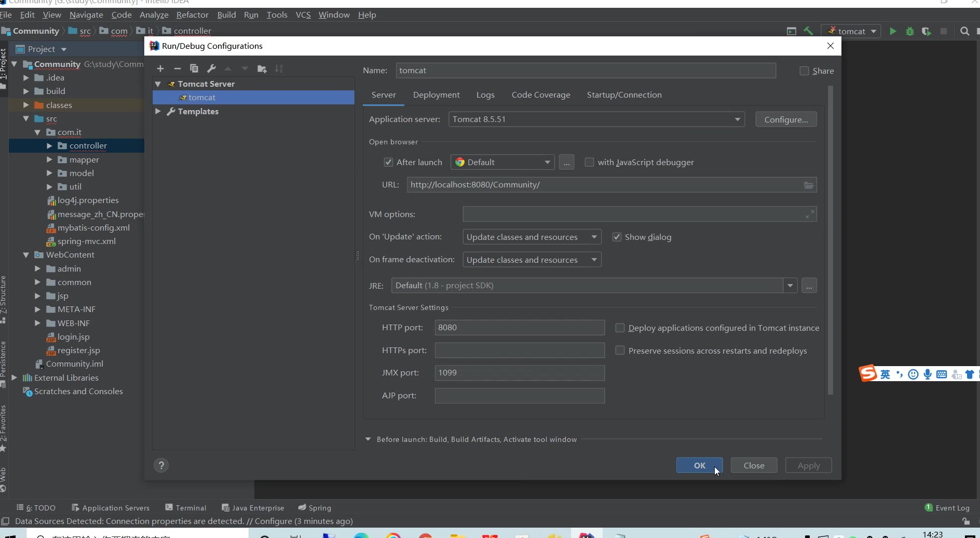Move configuration down arrow
This screenshot has height=538, width=980.
coord(245,69)
